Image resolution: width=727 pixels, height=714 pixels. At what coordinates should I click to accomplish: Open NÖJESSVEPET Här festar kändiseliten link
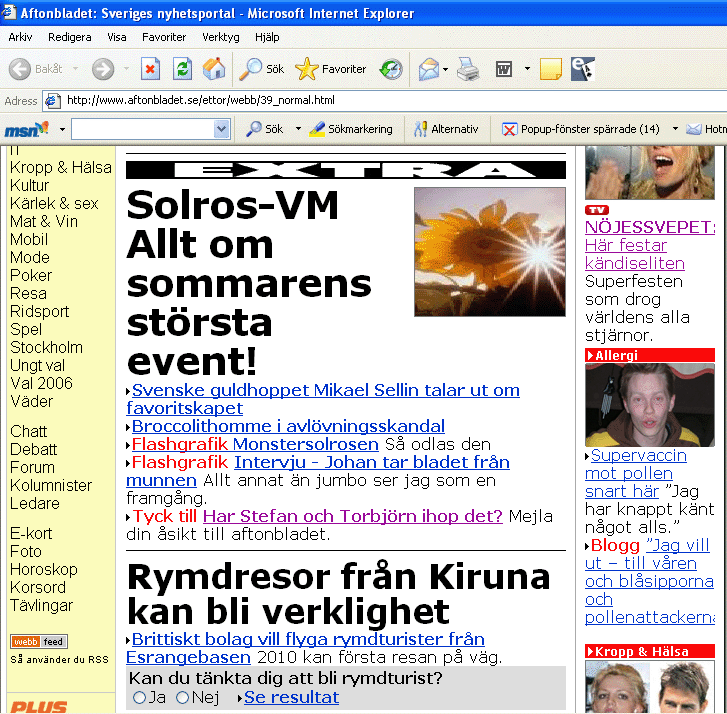point(650,245)
